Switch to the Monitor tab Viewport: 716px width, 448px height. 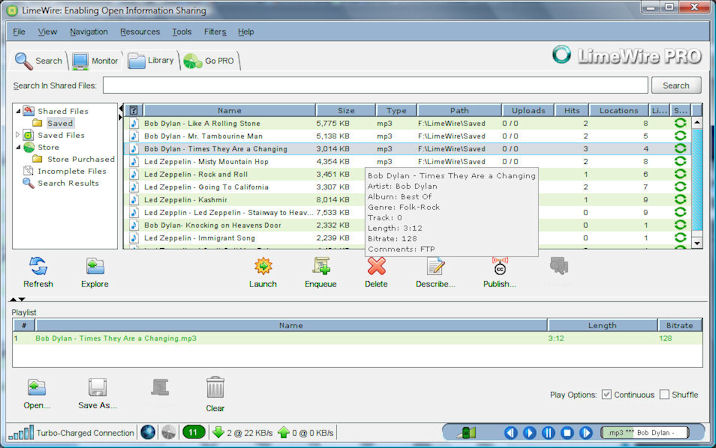click(95, 61)
